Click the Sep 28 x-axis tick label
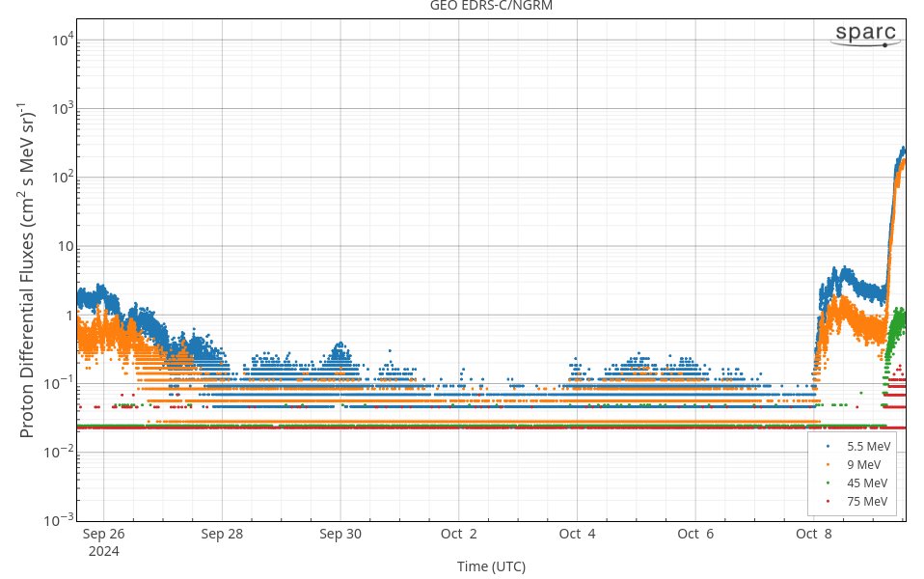Image resolution: width=924 pixels, height=579 pixels. [x=222, y=535]
